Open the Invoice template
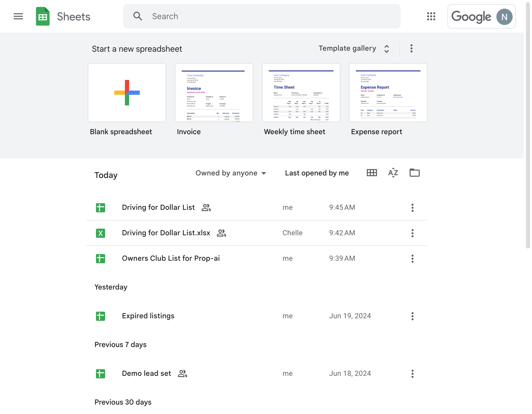This screenshot has width=532, height=414. pyautogui.click(x=214, y=93)
